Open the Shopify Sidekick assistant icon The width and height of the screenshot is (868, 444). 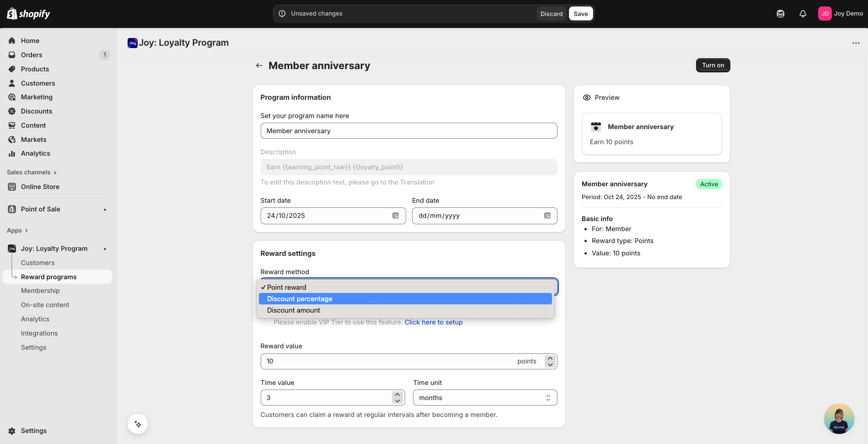click(780, 14)
